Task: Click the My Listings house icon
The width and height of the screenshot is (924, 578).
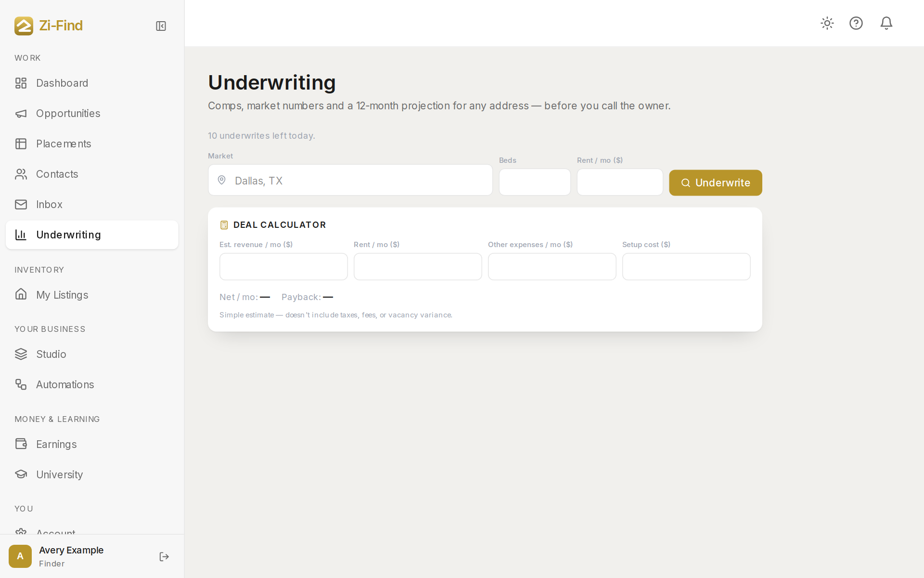Action: click(21, 294)
